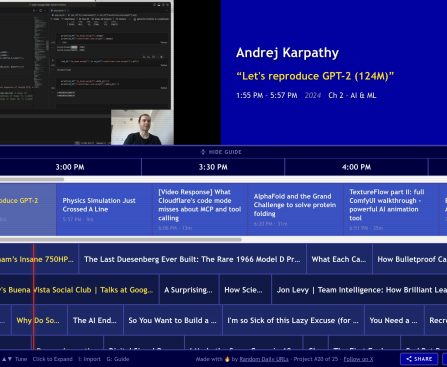Click the share icon on the Share button
The image size is (447, 367).
(x=409, y=359)
